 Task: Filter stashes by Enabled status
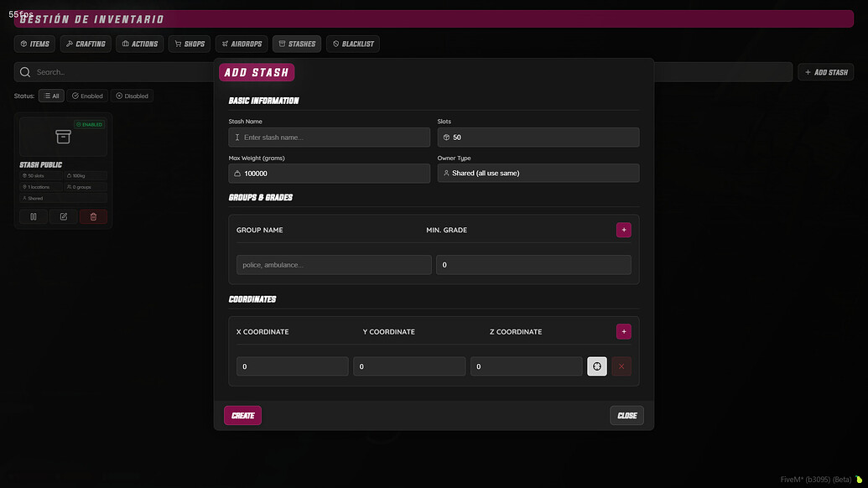pyautogui.click(x=86, y=96)
